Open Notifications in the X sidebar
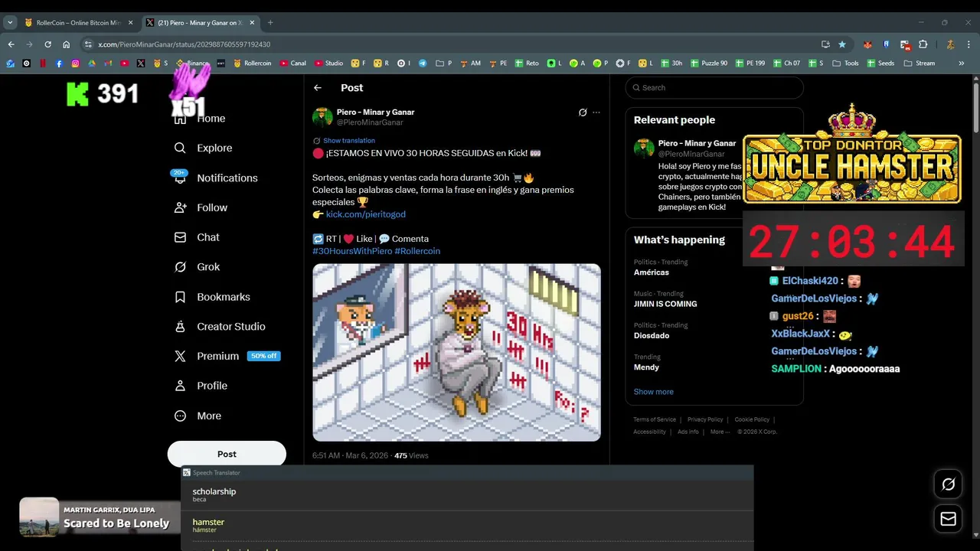The image size is (980, 551). (x=216, y=178)
